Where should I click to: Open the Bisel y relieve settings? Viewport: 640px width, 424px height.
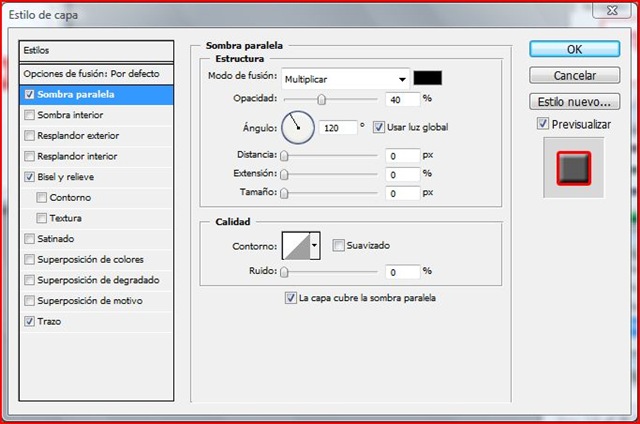(x=66, y=177)
